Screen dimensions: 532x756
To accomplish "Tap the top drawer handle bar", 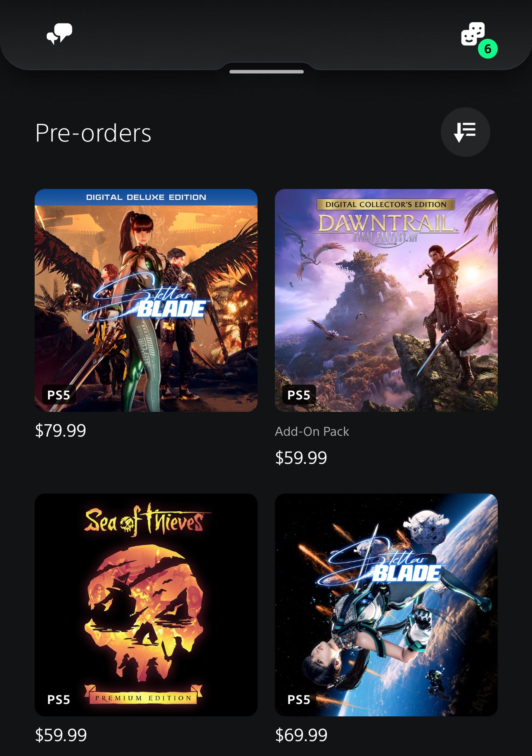I will [266, 72].
